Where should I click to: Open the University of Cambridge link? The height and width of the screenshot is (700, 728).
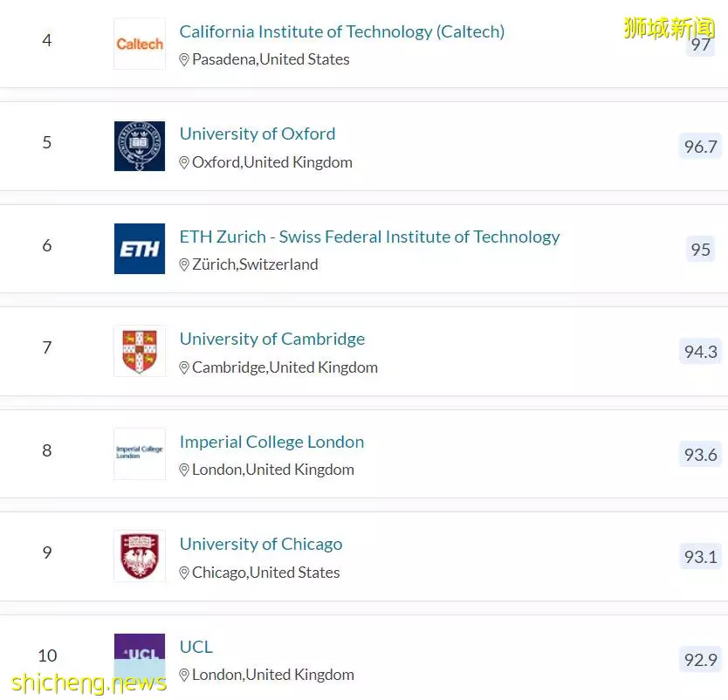click(272, 339)
